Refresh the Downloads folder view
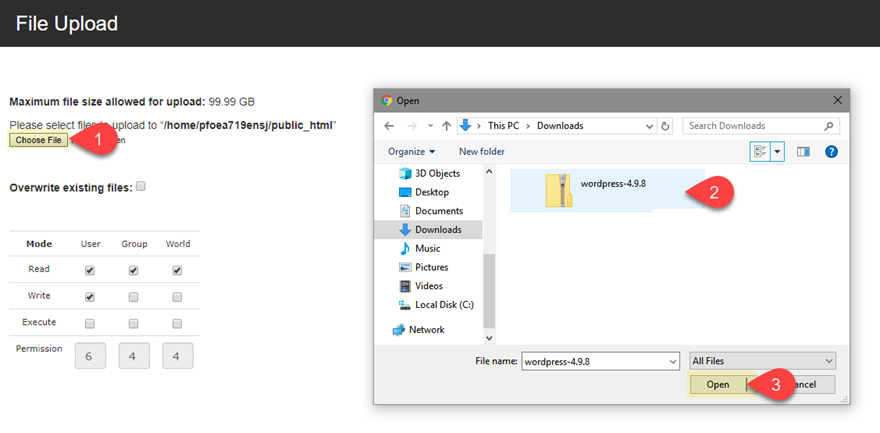Image resolution: width=880 pixels, height=433 pixels. [665, 126]
